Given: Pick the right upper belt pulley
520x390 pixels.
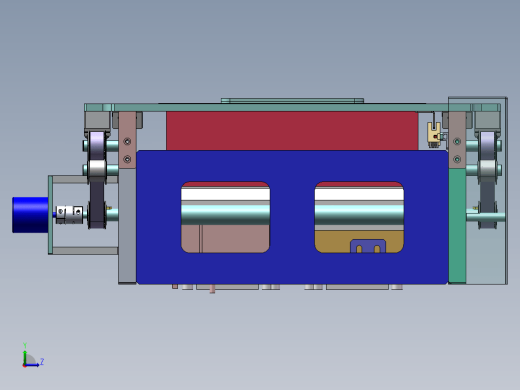Looking at the screenshot, I should [x=487, y=145].
